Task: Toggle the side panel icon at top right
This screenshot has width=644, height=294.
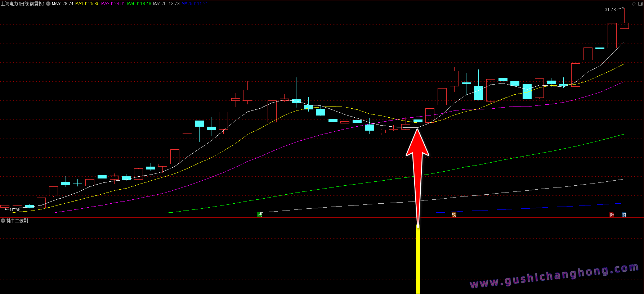Action: [640, 4]
